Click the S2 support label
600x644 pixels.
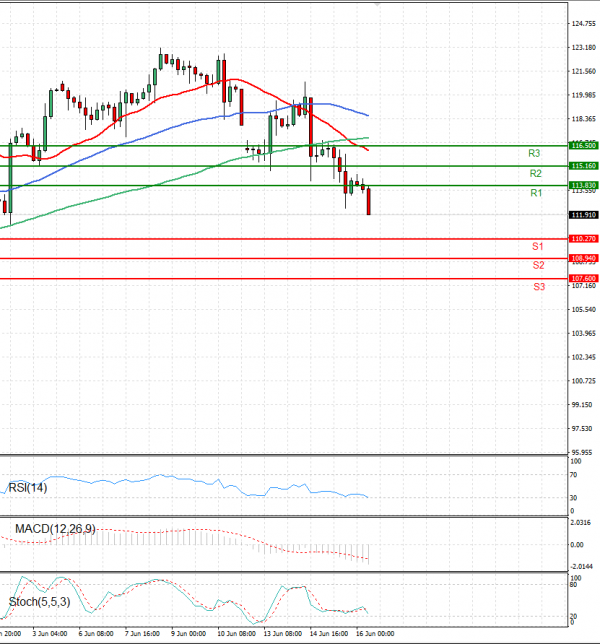[538, 265]
